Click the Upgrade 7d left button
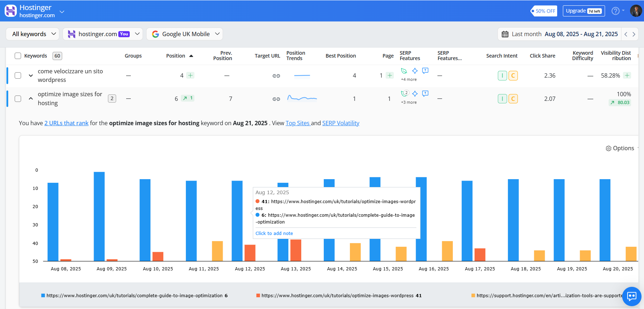 (584, 11)
